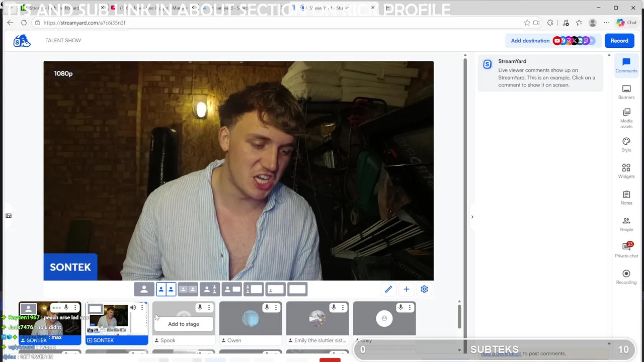Open Copilot Chat in browser
The image size is (644, 362).
[x=627, y=23]
